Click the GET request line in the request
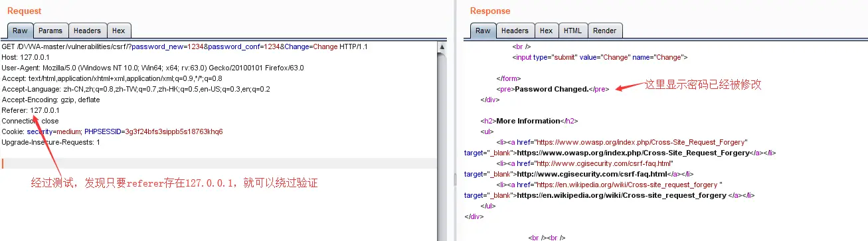Viewport: 868px width, 241px height. (185, 46)
